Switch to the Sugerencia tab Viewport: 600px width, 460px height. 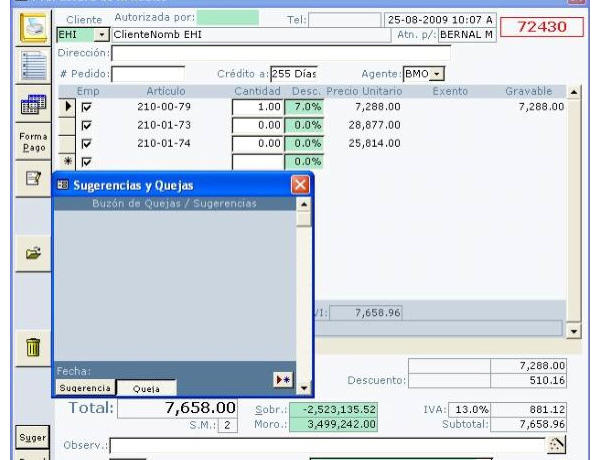coord(84,387)
